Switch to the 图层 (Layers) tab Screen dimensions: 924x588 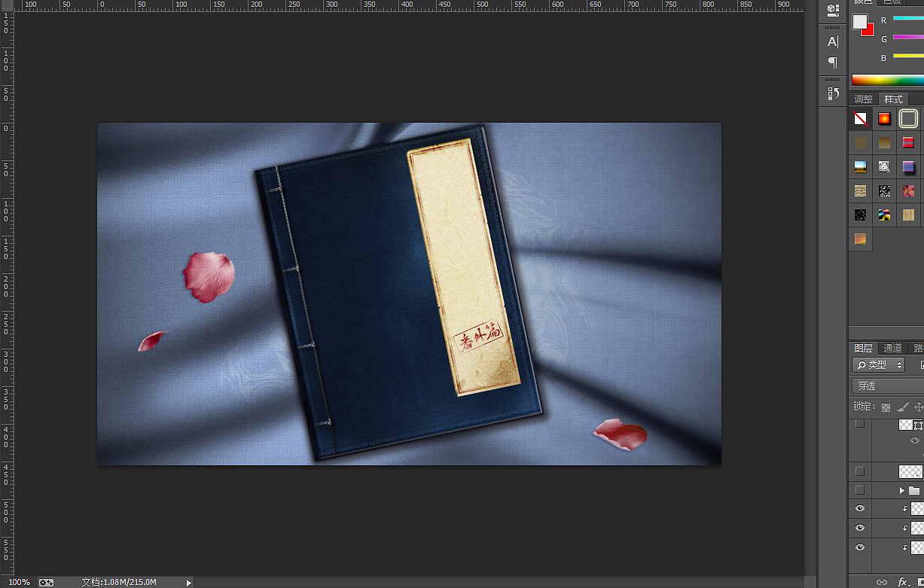coord(864,348)
